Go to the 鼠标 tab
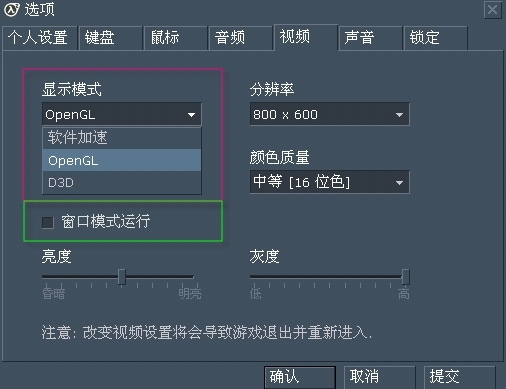This screenshot has height=389, width=506. point(176,38)
